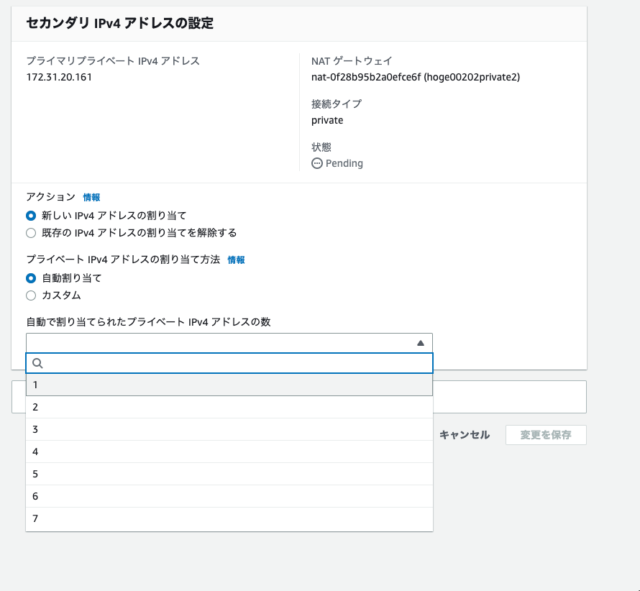The image size is (640, 591).
Task: Open 情報 link next to assignment method heading
Action: [236, 260]
